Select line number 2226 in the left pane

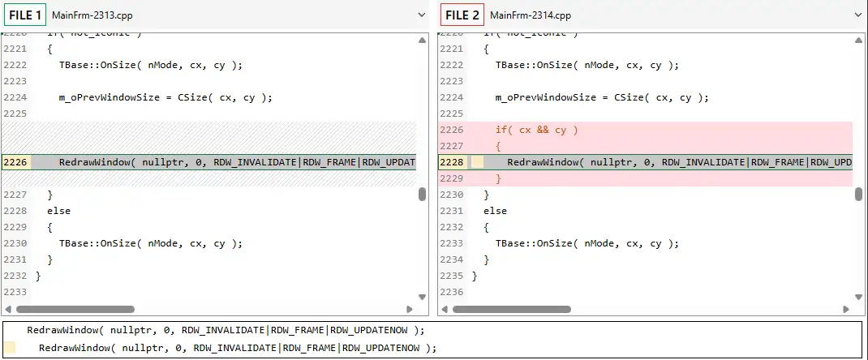[15, 162]
